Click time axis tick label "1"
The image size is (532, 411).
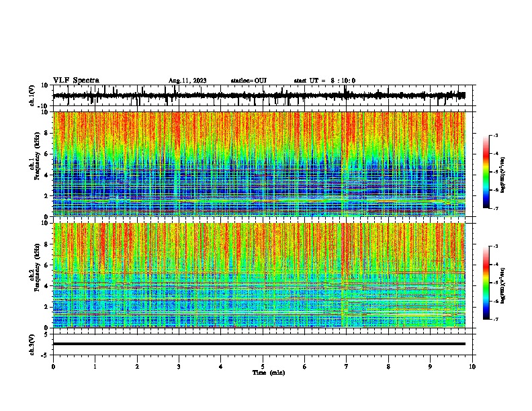click(x=95, y=367)
